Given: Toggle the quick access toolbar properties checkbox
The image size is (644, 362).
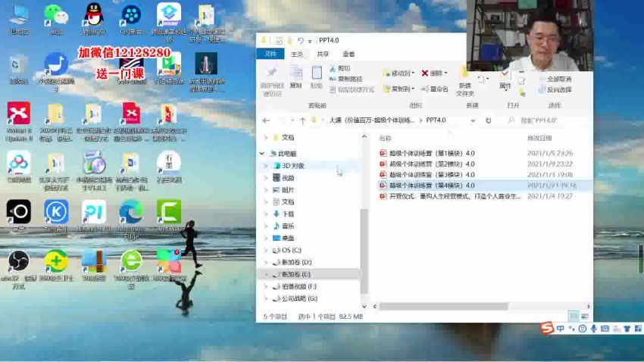Looking at the screenshot, I should (x=280, y=40).
